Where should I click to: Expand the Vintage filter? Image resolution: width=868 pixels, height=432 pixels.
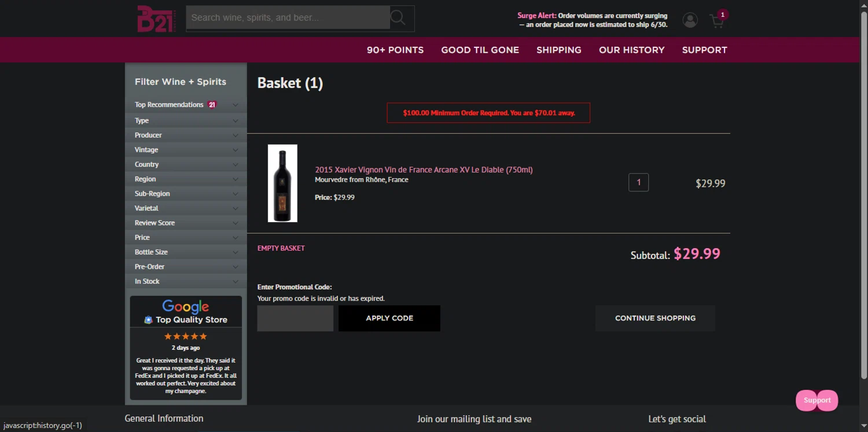click(x=186, y=150)
